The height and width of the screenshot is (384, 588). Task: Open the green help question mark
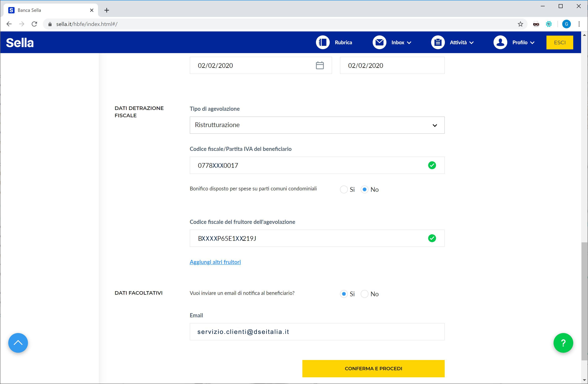tap(563, 343)
